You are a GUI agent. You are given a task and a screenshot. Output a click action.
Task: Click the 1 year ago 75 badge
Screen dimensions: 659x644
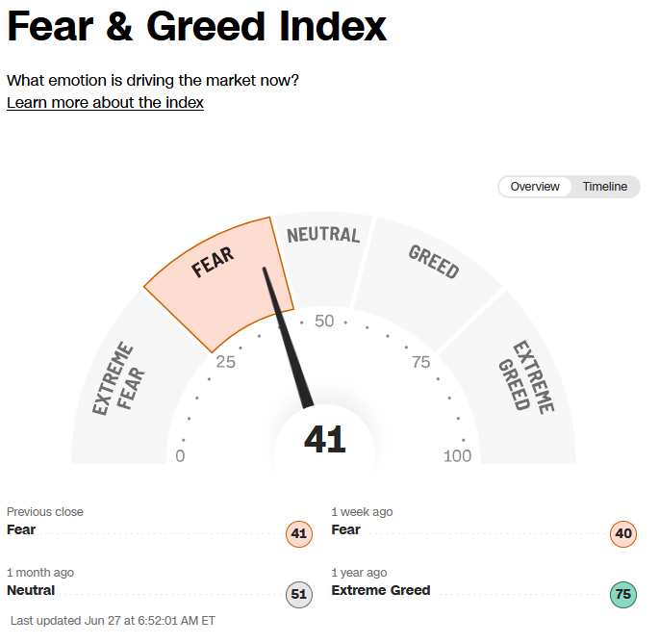tap(623, 594)
